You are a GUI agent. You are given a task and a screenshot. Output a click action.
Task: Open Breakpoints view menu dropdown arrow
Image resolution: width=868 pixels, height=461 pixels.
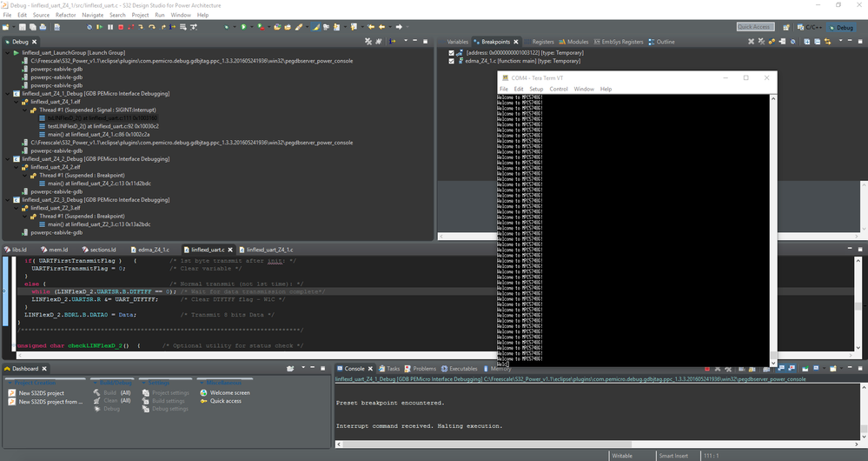click(841, 42)
